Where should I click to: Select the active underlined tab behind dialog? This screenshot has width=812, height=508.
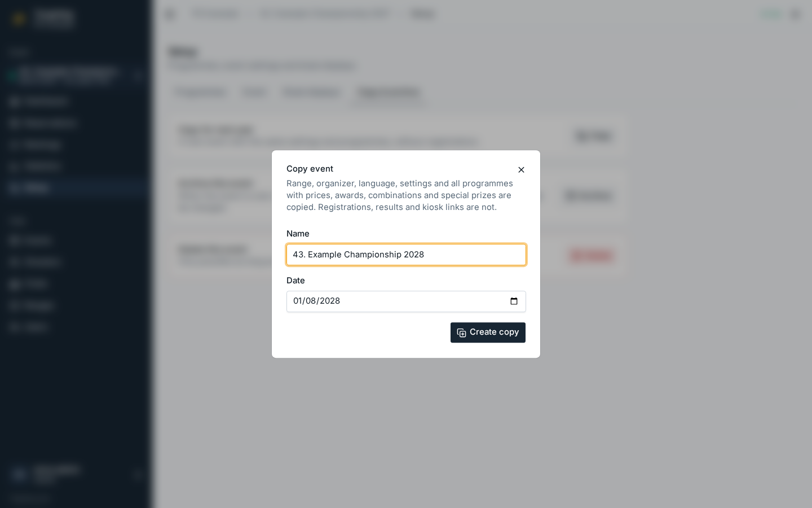389,93
